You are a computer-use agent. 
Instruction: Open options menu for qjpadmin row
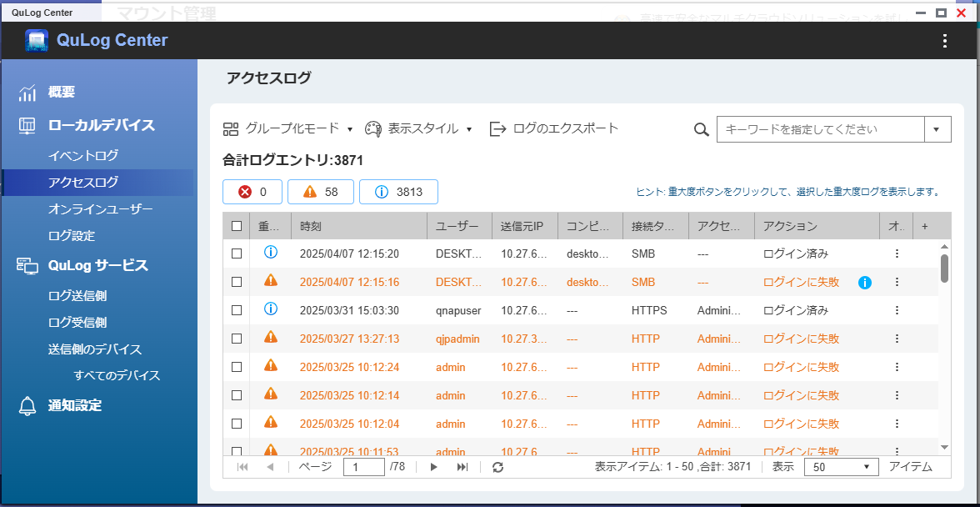897,339
